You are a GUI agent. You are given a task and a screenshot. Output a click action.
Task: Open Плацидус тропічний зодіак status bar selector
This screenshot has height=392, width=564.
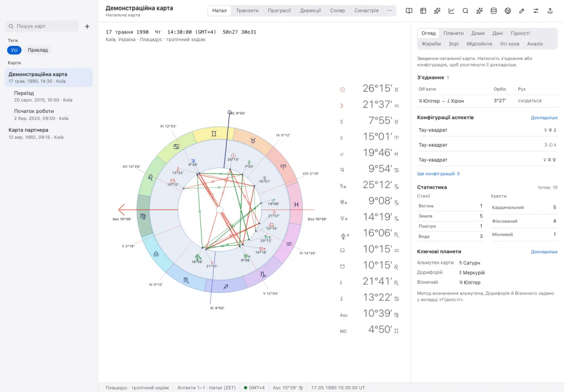[x=137, y=388]
